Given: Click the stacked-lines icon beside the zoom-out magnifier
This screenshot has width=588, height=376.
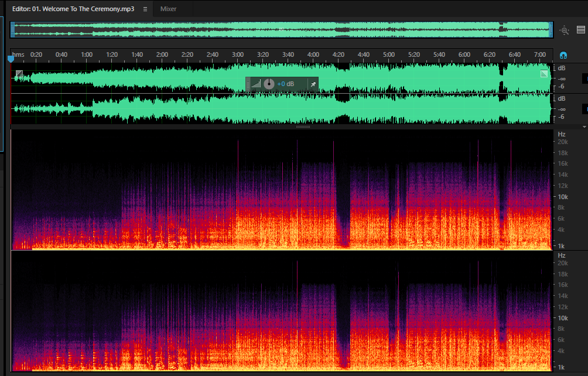Looking at the screenshot, I should click(581, 30).
